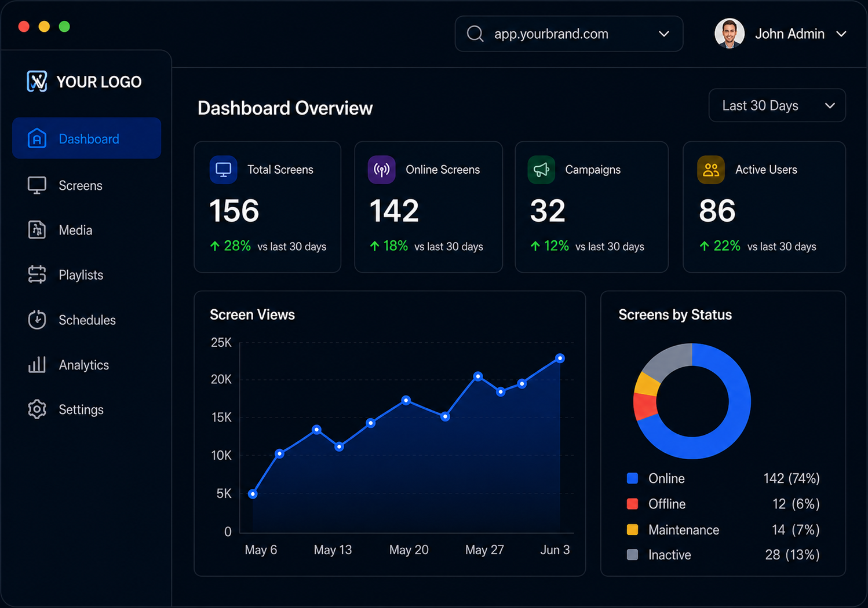
Task: Click the blue Online legend swatch
Action: pyautogui.click(x=633, y=478)
